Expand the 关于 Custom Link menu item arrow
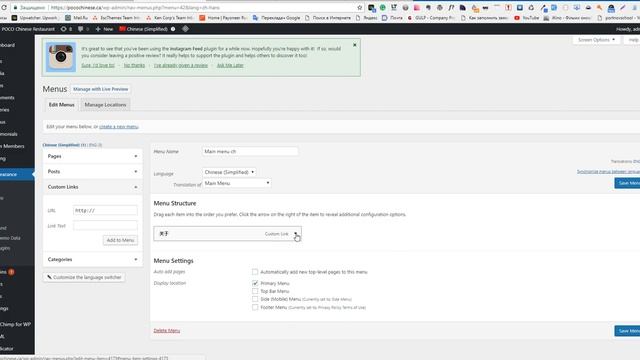 pos(296,234)
